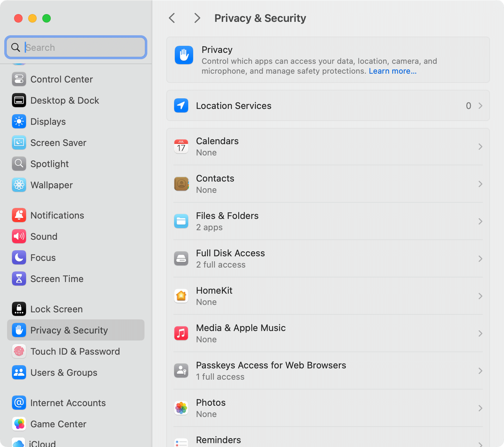Expand the Media & Apple Music chevron
504x447 pixels.
(480, 333)
